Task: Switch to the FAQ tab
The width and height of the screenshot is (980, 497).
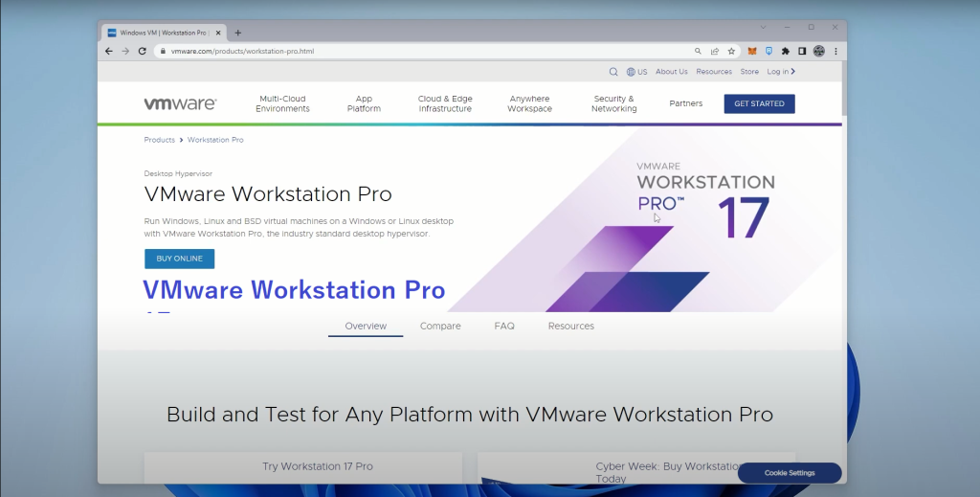Action: [x=504, y=327]
